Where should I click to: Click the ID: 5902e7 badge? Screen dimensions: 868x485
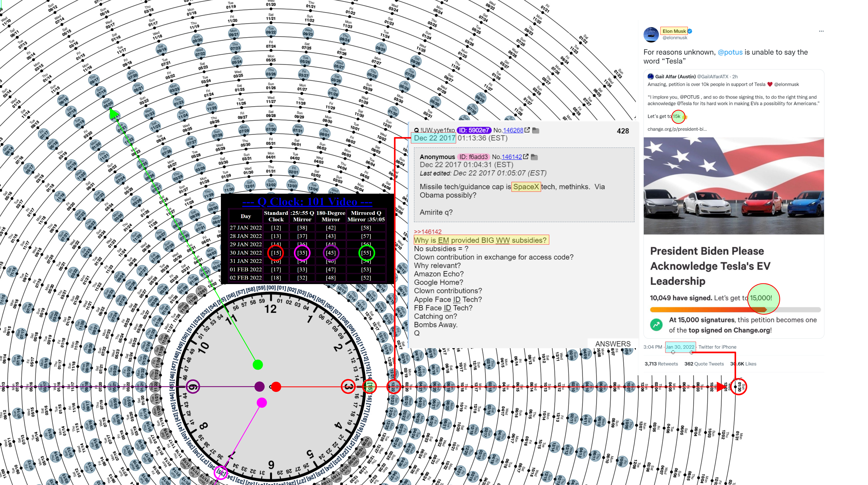click(x=474, y=130)
